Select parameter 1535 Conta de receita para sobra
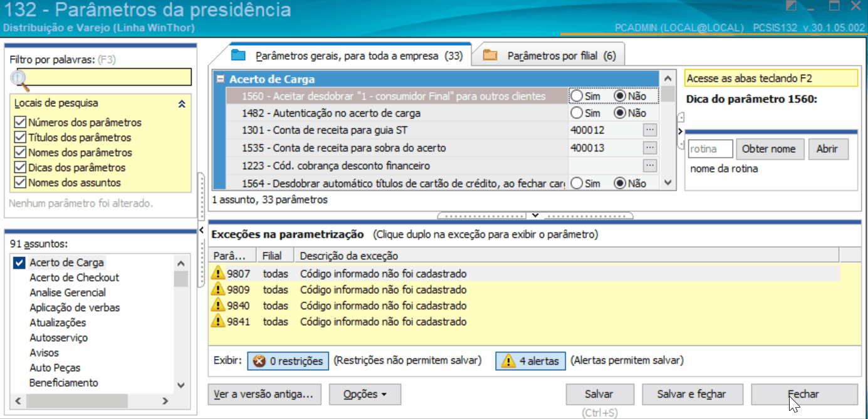The height and width of the screenshot is (419, 868). pyautogui.click(x=396, y=148)
